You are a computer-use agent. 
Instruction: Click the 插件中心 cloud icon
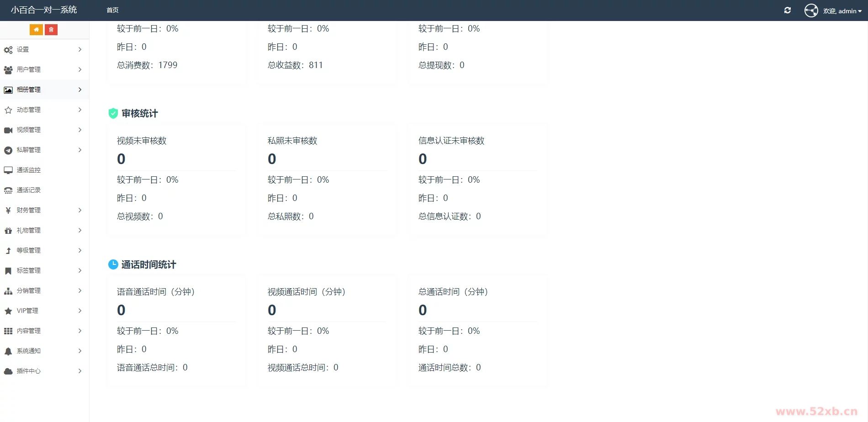pyautogui.click(x=8, y=371)
